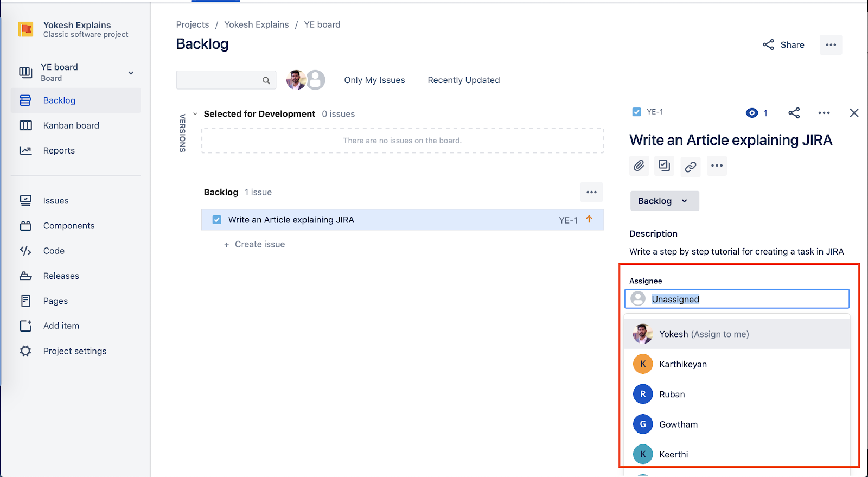Image resolution: width=868 pixels, height=477 pixels.
Task: Close the issue detail panel
Action: [854, 113]
